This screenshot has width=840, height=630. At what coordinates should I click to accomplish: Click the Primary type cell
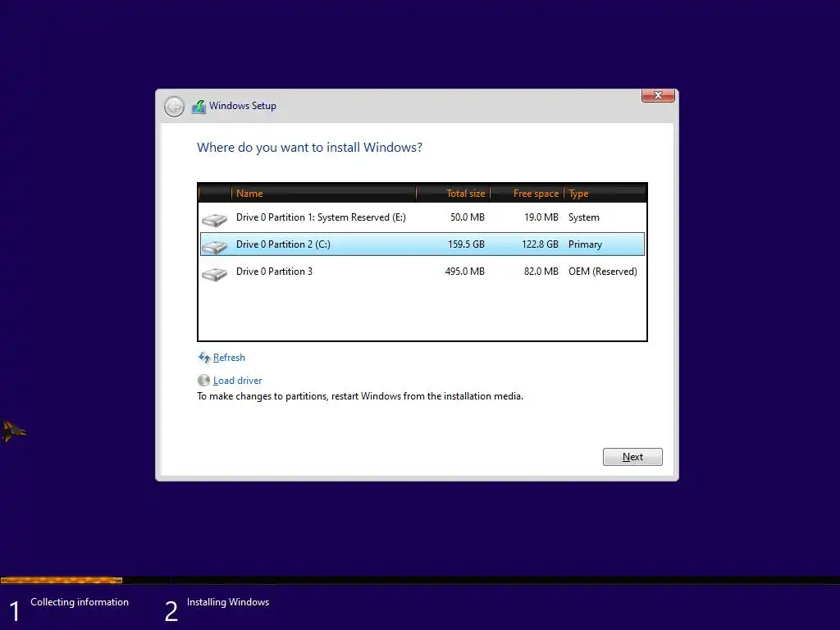[585, 244]
